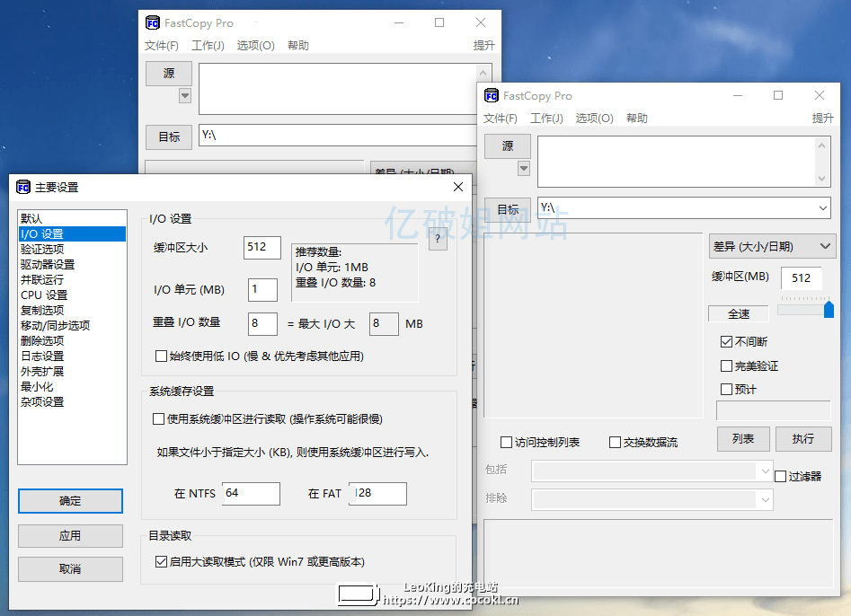
Task: Uncheck 不间断 checkbox in front FastCopy window
Action: point(726,341)
